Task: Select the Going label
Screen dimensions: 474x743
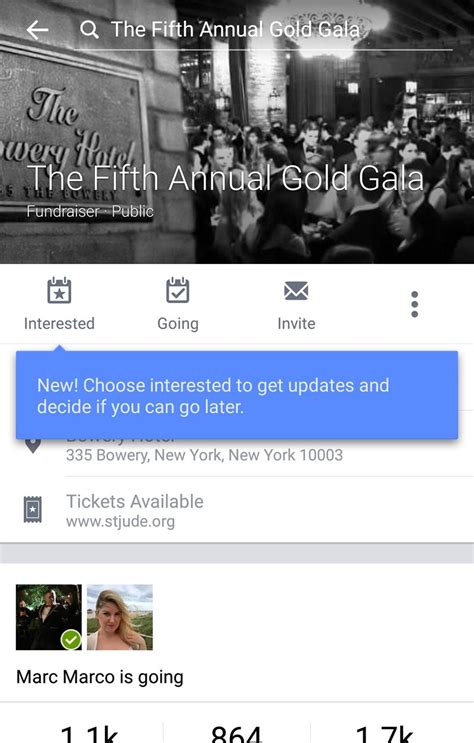Action: point(178,324)
